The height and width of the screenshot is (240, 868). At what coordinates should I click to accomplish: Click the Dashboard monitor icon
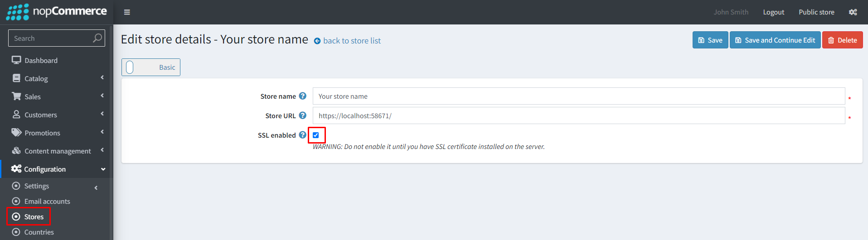click(16, 60)
